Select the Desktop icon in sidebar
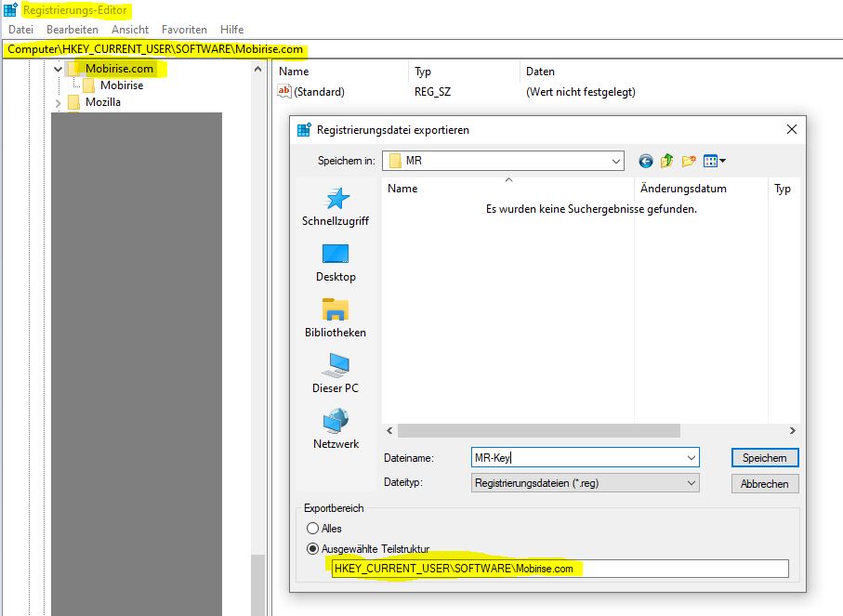 [x=336, y=254]
